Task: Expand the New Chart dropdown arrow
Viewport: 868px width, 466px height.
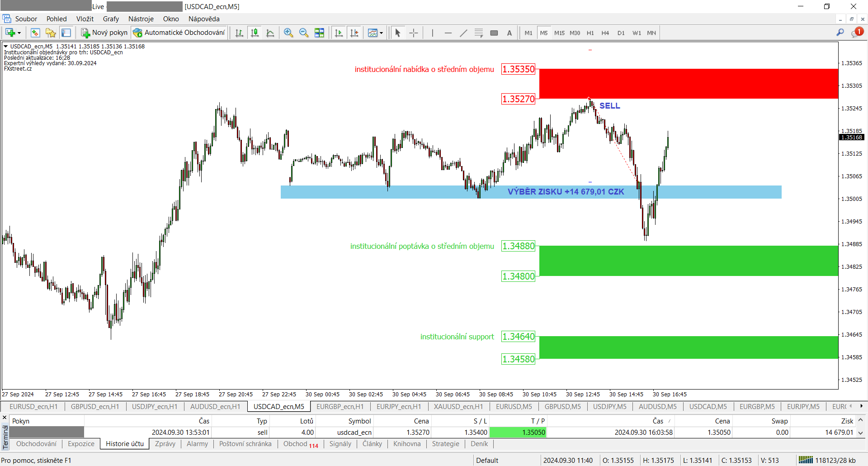Action: click(19, 33)
